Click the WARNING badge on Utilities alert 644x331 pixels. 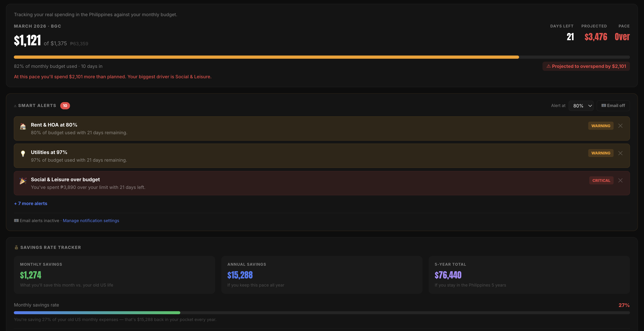point(601,153)
